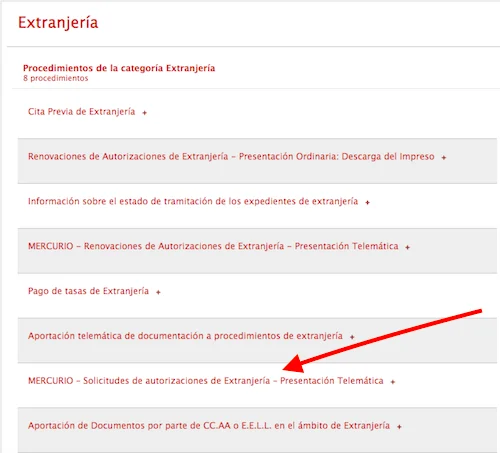500x453 pixels.
Task: Click plus icon after Aportación telemática de documentación
Action: [352, 337]
